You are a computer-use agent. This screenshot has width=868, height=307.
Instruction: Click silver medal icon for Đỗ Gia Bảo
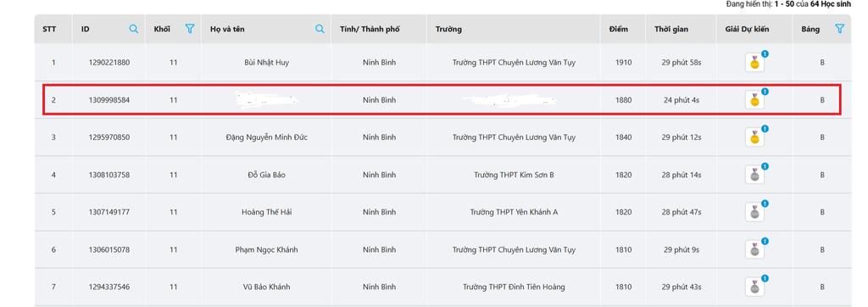click(754, 176)
